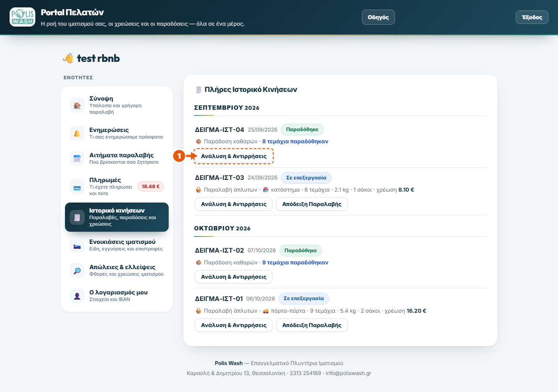Click the package icon in ΔΕΙΓΜΑ-ΙΣΤ-02 row
558x392 pixels.
[198, 263]
